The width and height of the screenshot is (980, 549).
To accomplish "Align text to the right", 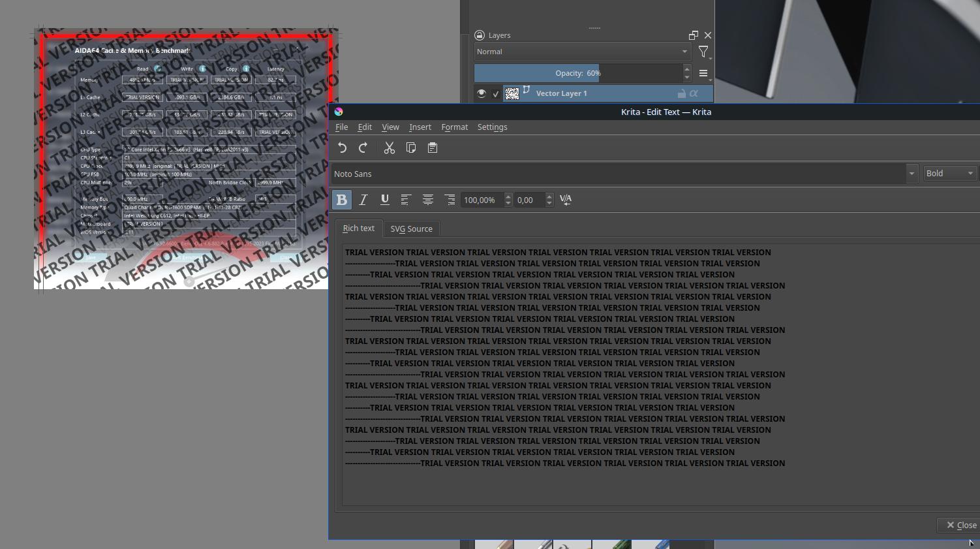I will 450,200.
